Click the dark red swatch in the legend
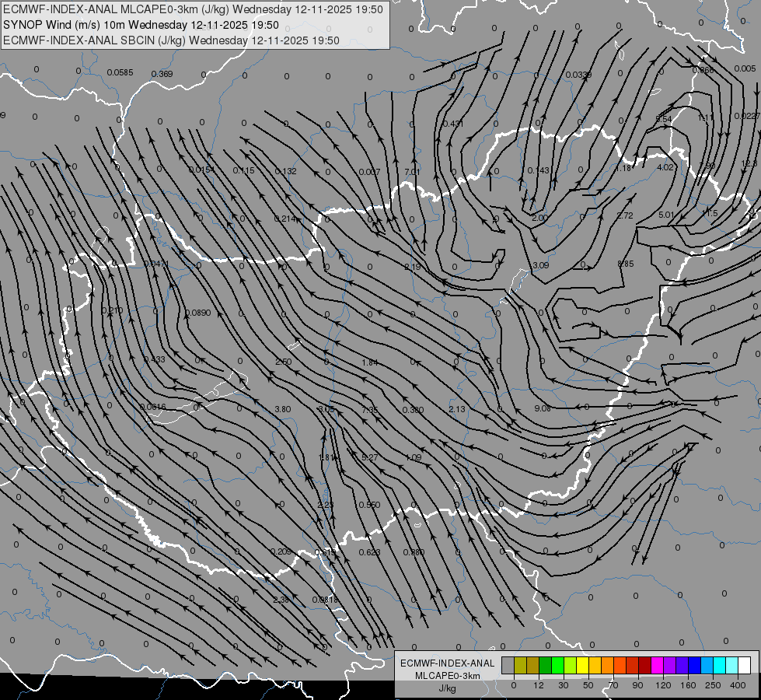Screen dimensions: 761x700 click(645, 665)
